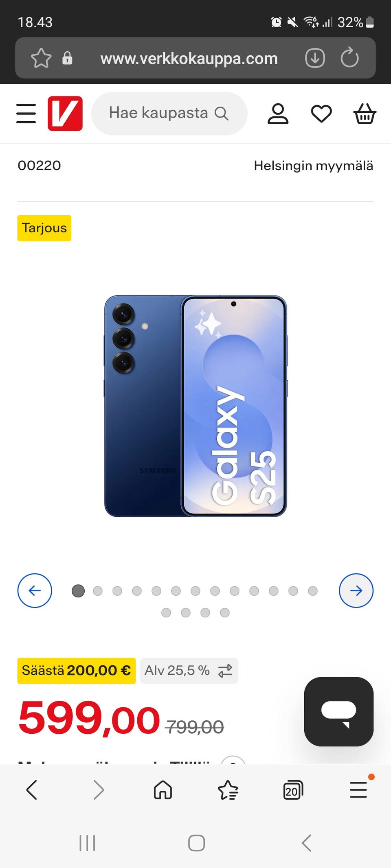Change the 00220 postal code

tap(39, 166)
